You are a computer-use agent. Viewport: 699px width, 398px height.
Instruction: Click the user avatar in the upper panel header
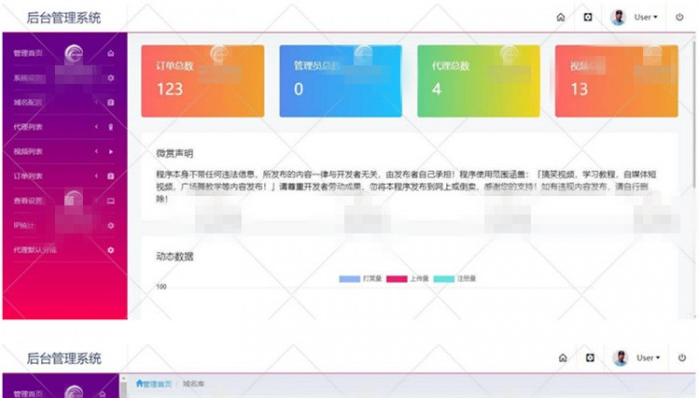(618, 17)
